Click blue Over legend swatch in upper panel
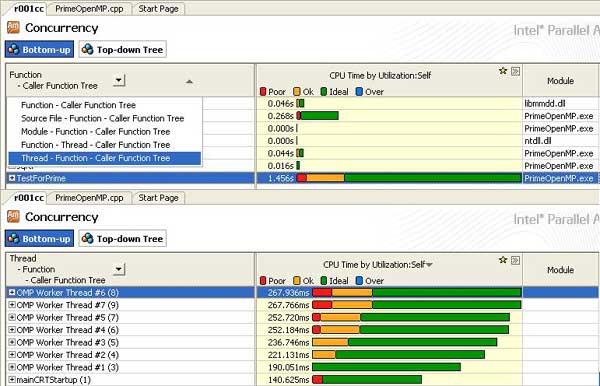600x386 pixels. (359, 92)
